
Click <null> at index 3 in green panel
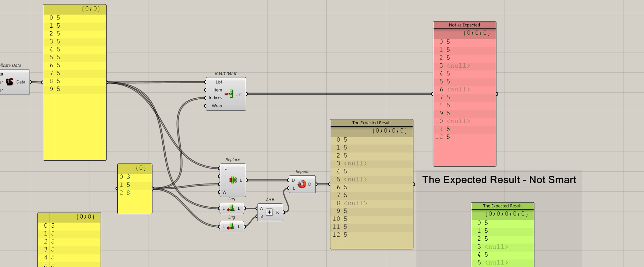496,247
